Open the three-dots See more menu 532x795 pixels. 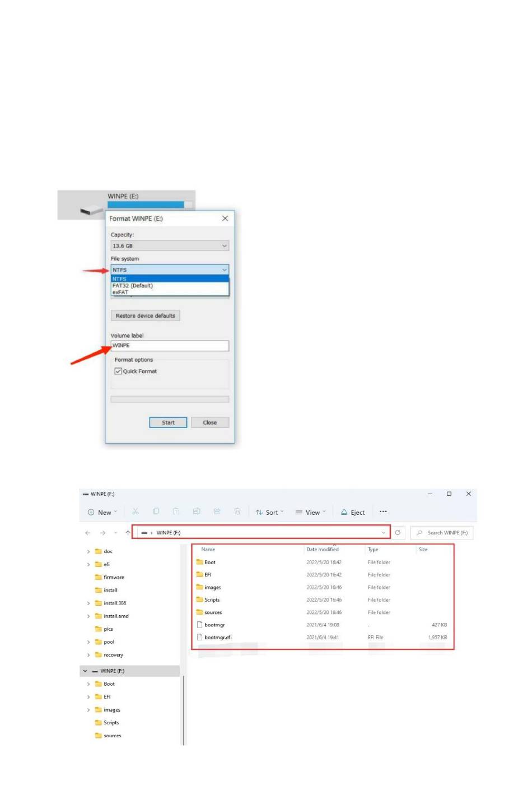(x=383, y=512)
